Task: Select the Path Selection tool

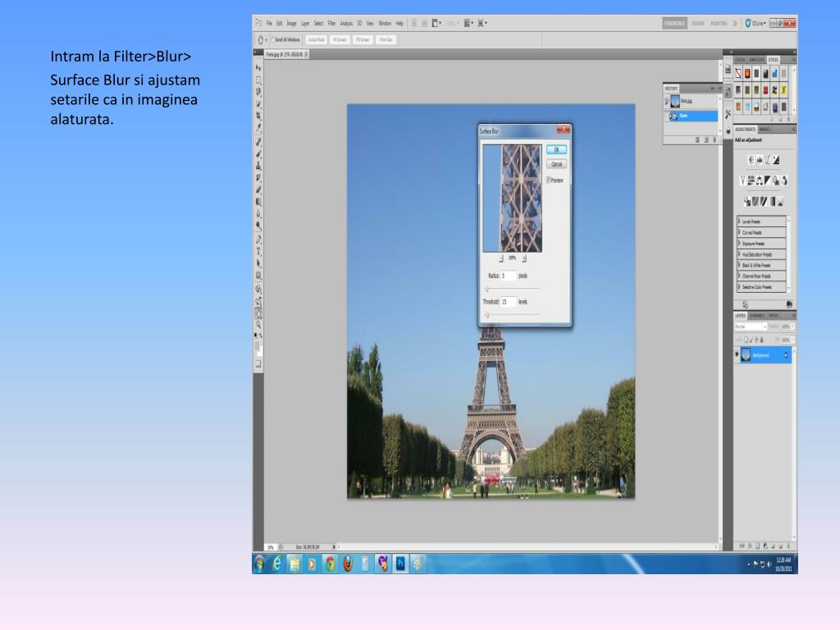Action: (258, 263)
